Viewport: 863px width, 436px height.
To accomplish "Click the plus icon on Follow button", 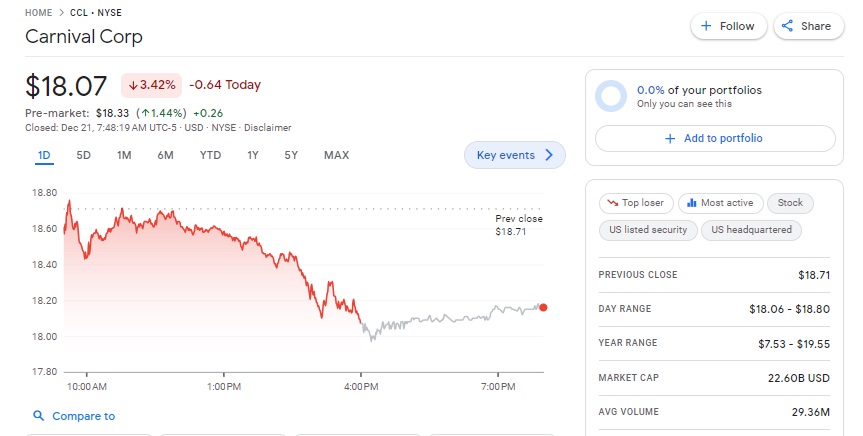I will click(x=706, y=27).
